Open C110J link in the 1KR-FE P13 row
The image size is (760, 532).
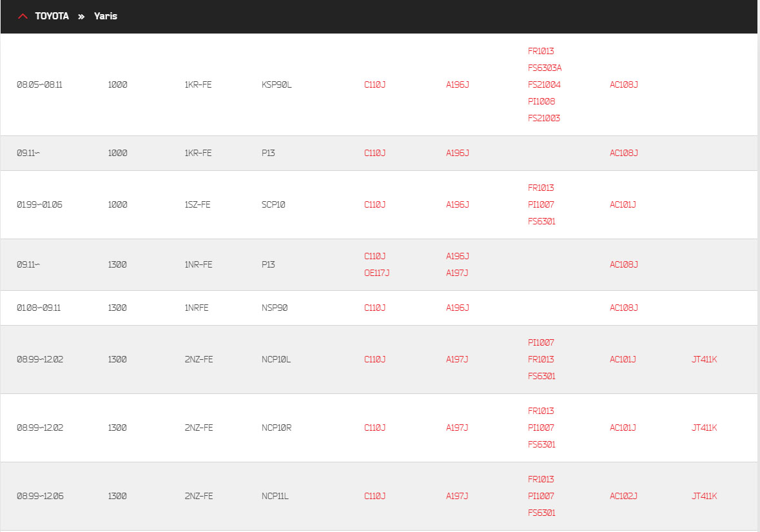pos(375,153)
